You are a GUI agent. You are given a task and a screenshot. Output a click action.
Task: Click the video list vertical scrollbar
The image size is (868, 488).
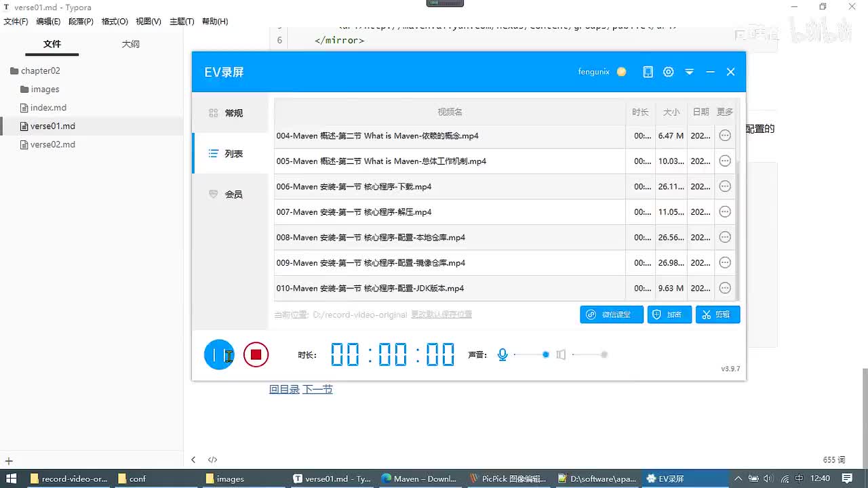pos(738,230)
